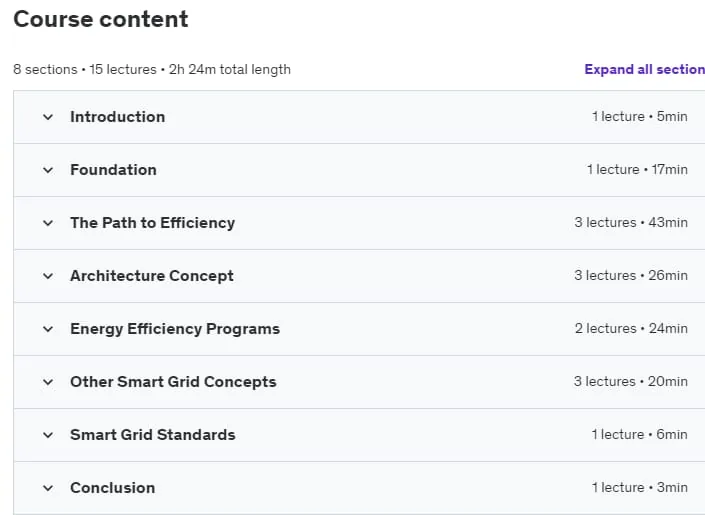The image size is (705, 515).
Task: Click the Conclusion section heading
Action: [112, 488]
